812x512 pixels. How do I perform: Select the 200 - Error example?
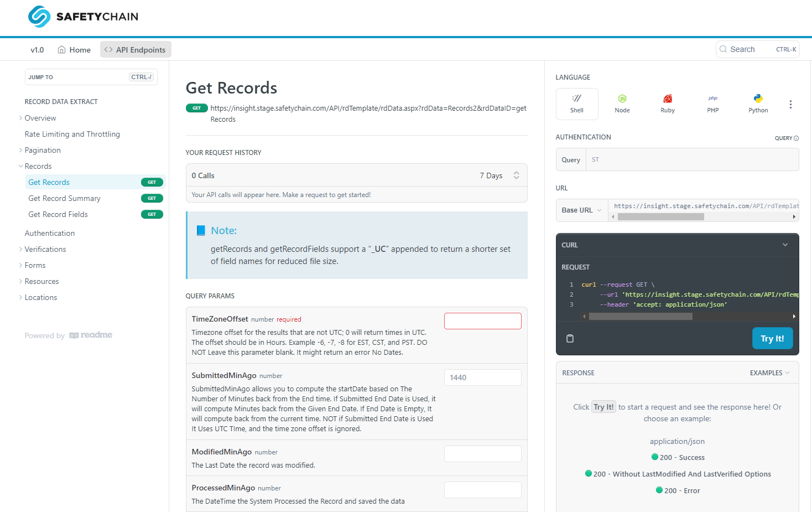click(678, 490)
